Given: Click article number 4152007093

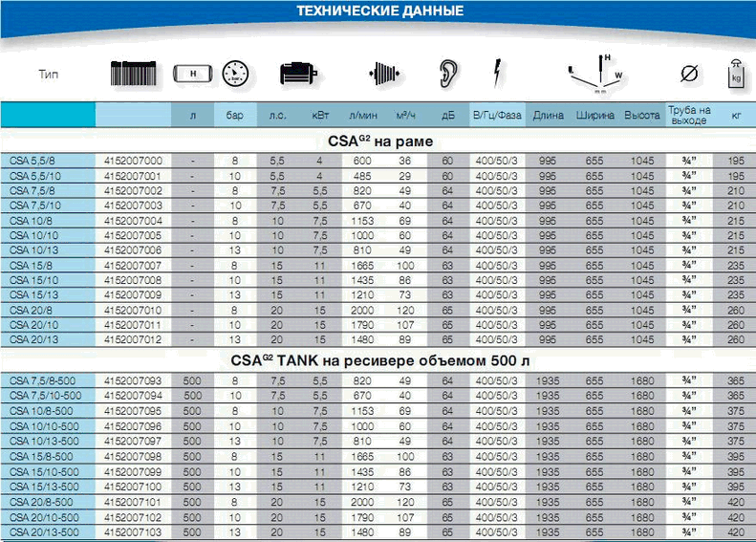Looking at the screenshot, I should tap(133, 381).
